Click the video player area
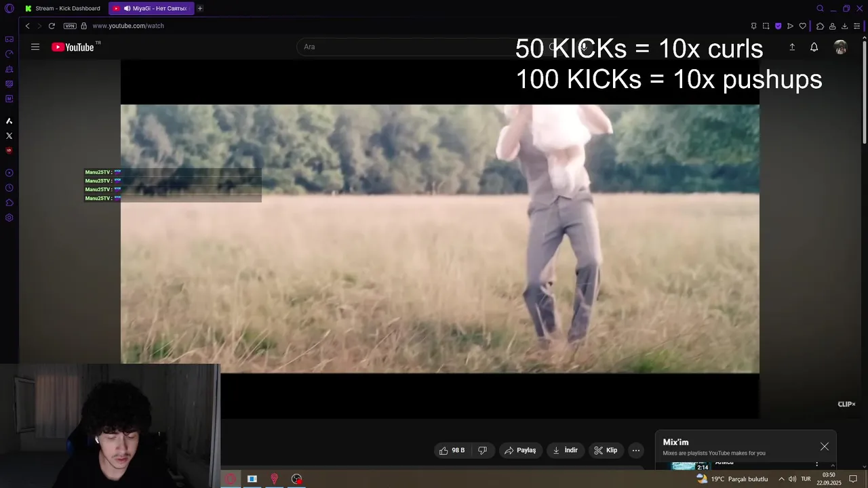 (x=440, y=239)
